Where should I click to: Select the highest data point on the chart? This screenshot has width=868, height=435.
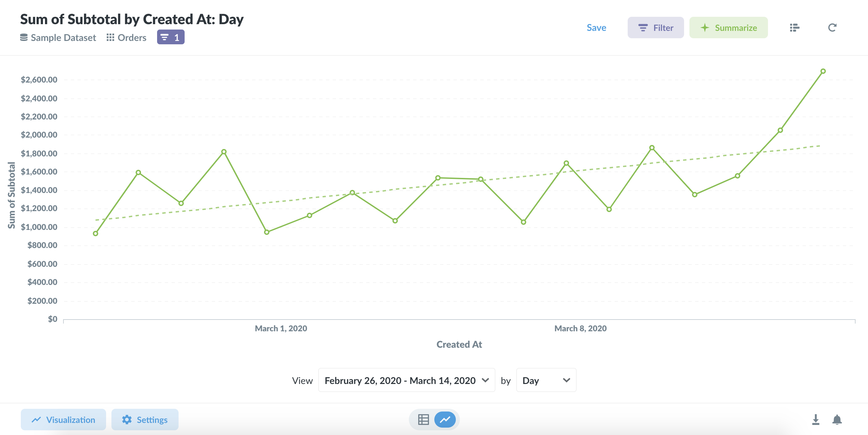click(822, 71)
